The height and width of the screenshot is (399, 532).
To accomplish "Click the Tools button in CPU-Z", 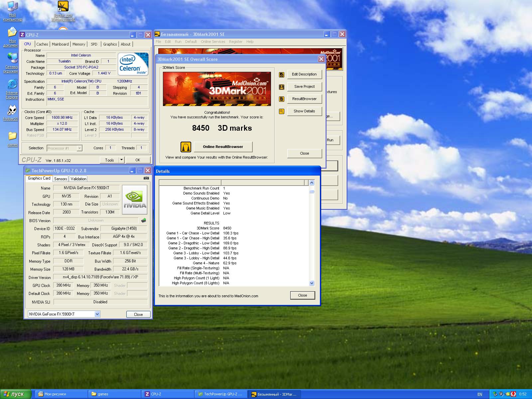I will 109,160.
